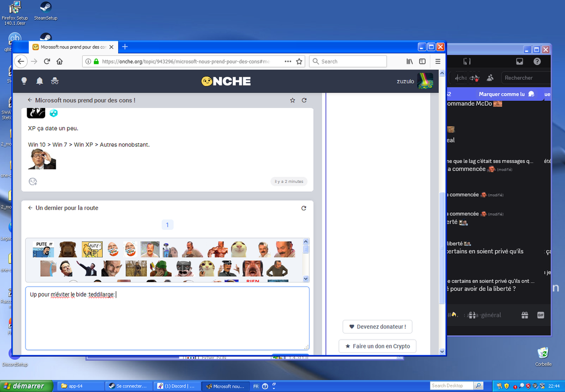
Task: Click the URL address field for onche.org
Action: tap(185, 62)
